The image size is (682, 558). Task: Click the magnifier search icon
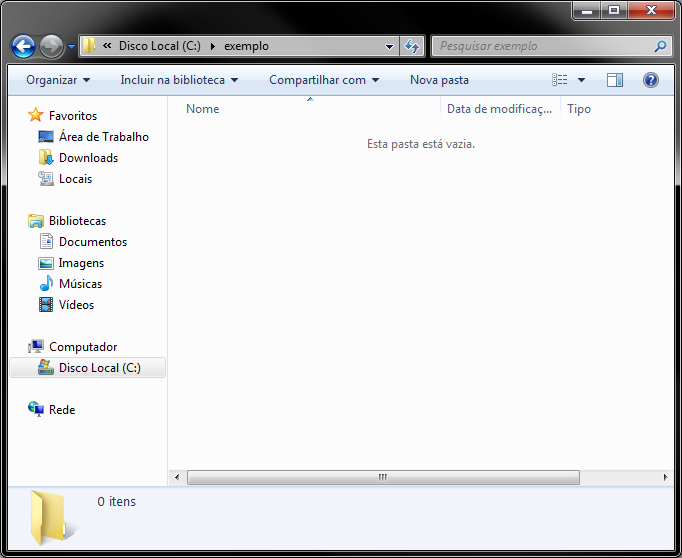660,46
